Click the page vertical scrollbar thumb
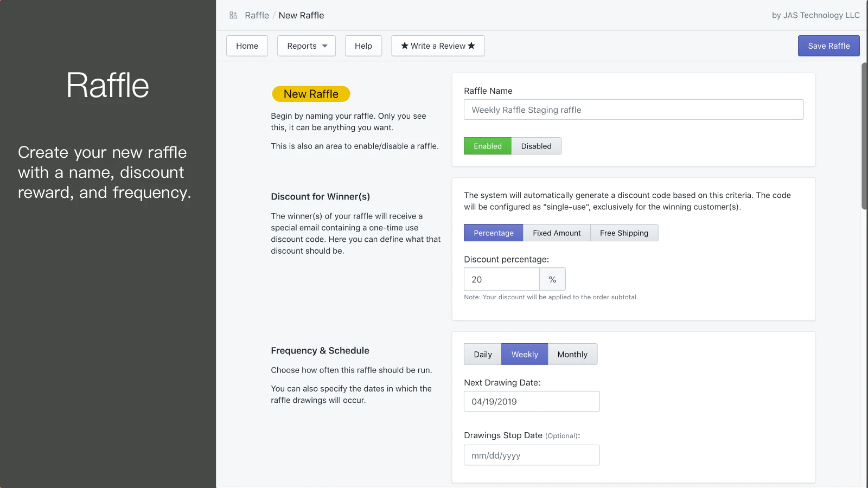 (864, 136)
